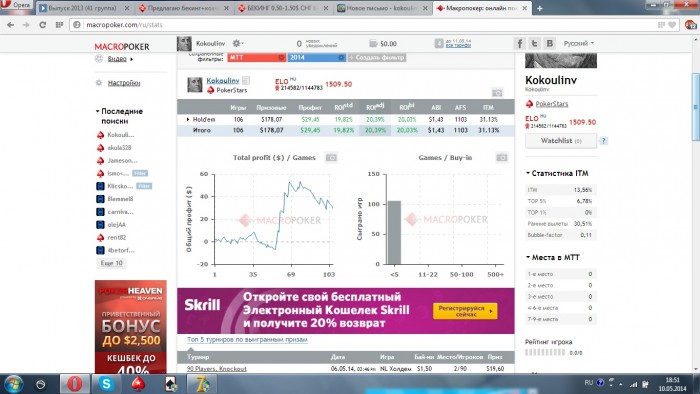Select recent search Klicsko
Image resolution: width=700 pixels, height=394 pixels.
tap(120, 186)
